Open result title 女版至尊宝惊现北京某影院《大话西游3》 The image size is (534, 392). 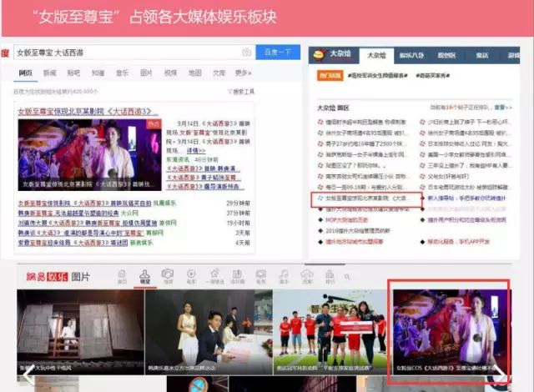click(88, 112)
